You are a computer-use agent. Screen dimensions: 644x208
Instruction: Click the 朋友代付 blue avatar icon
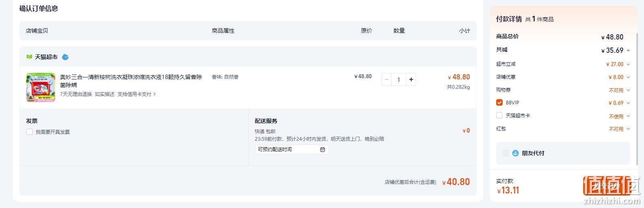point(516,153)
